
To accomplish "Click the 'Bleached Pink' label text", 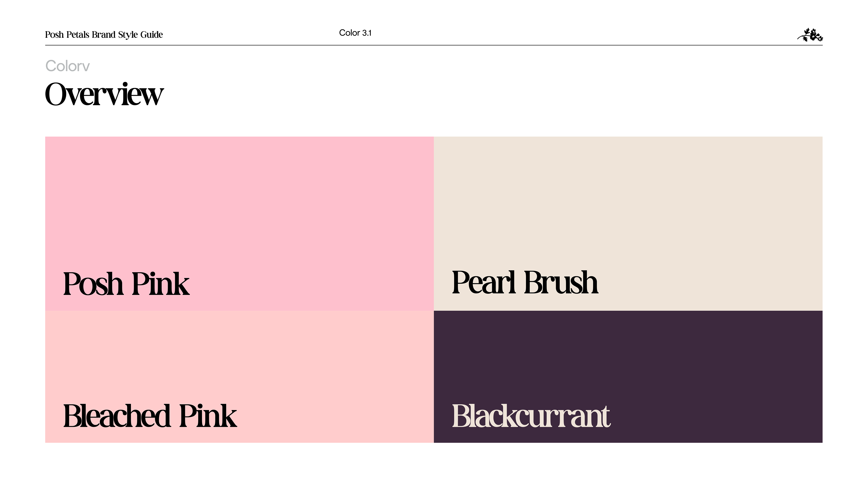I will pos(150,416).
